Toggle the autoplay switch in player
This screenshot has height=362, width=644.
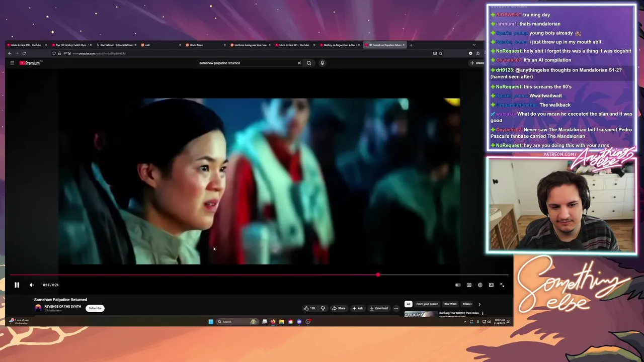[457, 285]
